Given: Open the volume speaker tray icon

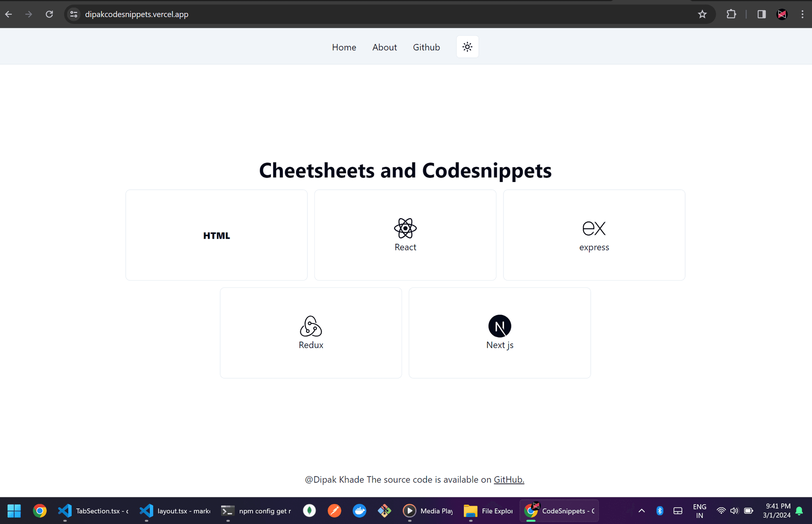Looking at the screenshot, I should [x=734, y=511].
